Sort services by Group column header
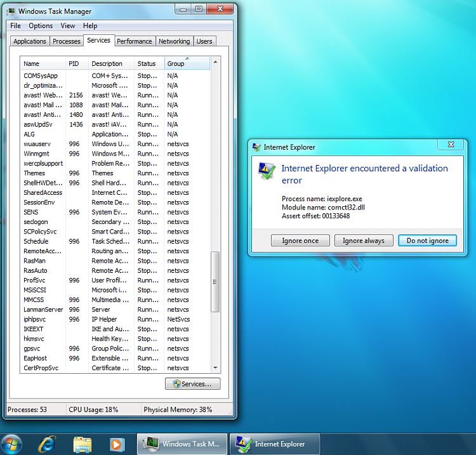This screenshot has width=476, height=455. click(x=187, y=63)
